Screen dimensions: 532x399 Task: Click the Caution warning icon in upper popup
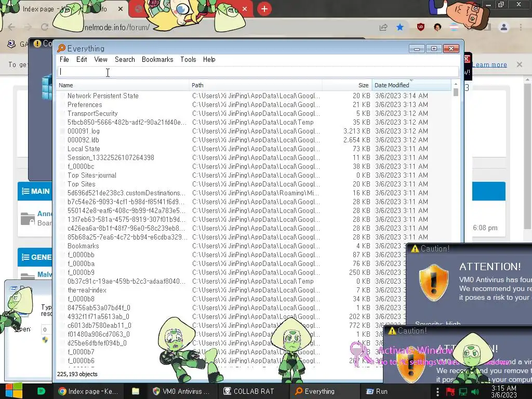[x=415, y=249]
